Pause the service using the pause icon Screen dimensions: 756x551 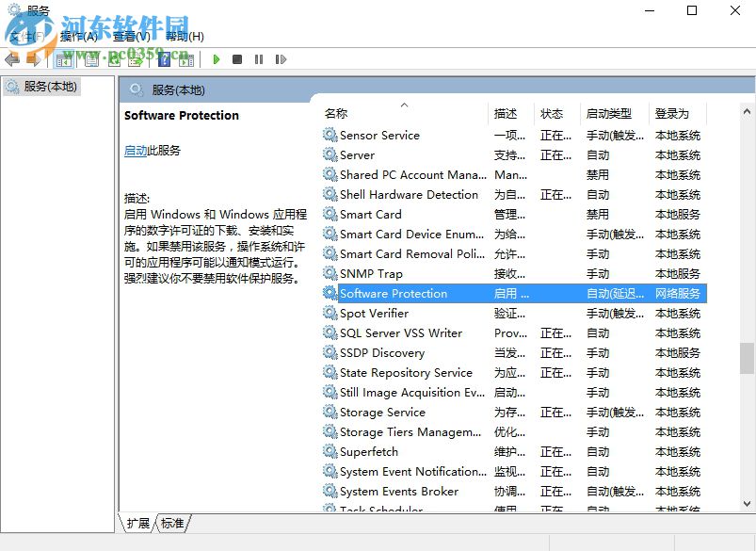[259, 59]
